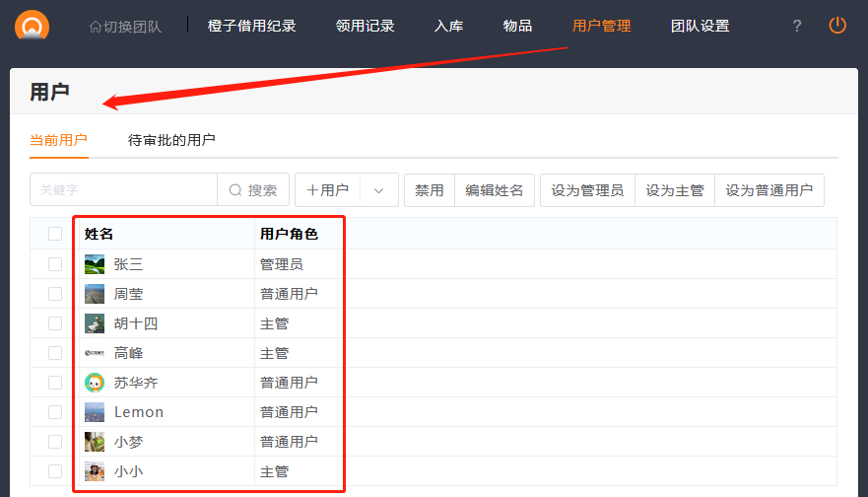Select the checkbox next to Lemon
Image resolution: width=868 pixels, height=497 pixels.
point(55,412)
